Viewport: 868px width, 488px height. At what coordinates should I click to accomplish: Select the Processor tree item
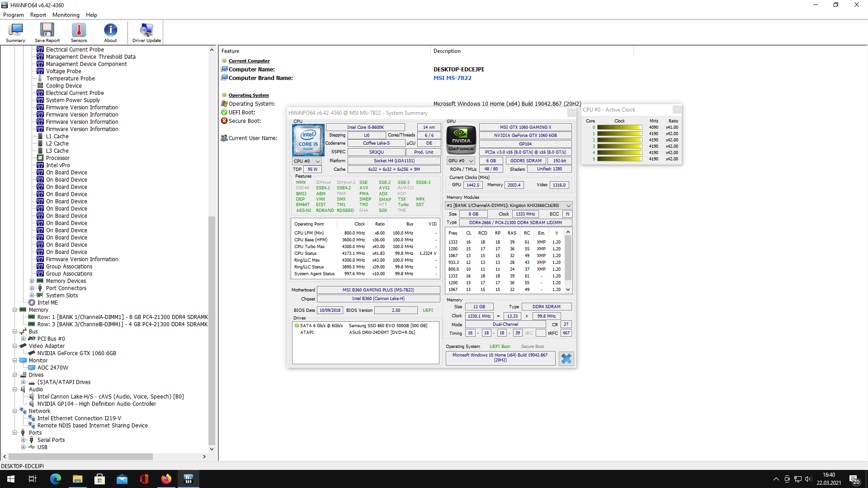point(58,158)
